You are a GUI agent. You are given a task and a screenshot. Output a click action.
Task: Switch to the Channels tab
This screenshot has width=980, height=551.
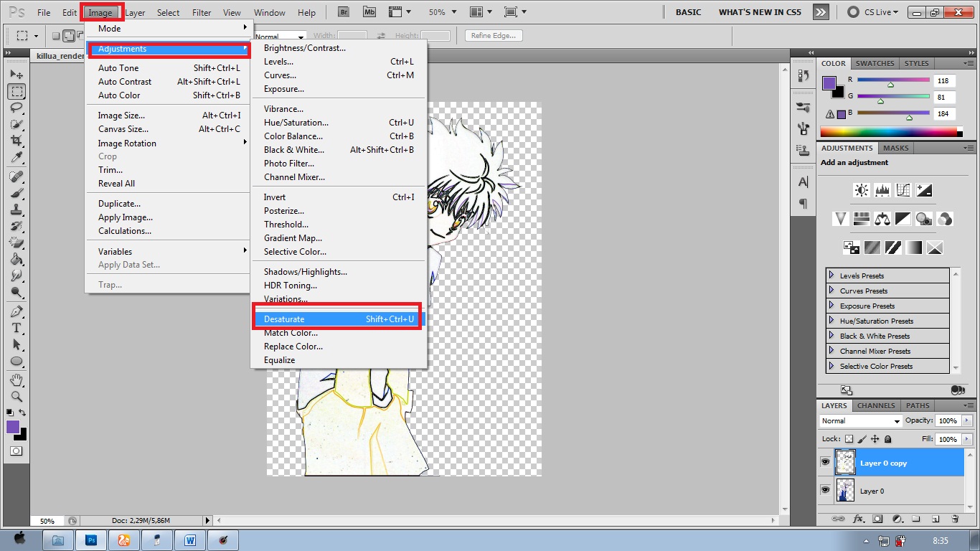point(876,405)
